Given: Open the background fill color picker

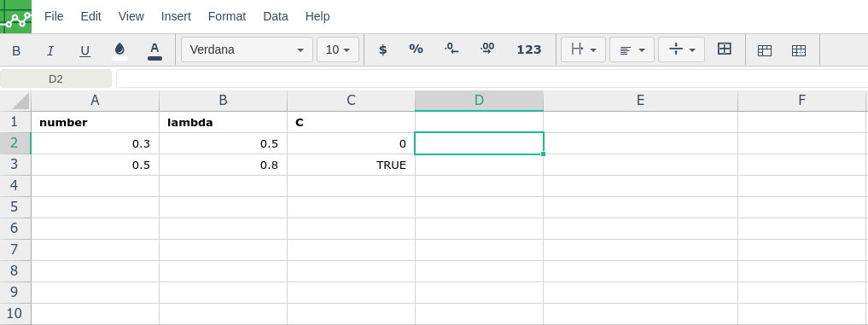Looking at the screenshot, I should (x=119, y=50).
